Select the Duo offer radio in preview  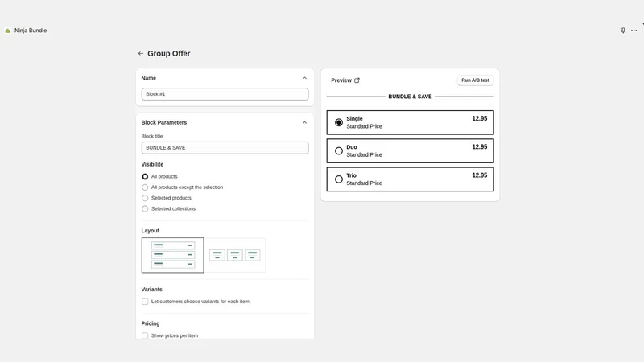click(338, 150)
